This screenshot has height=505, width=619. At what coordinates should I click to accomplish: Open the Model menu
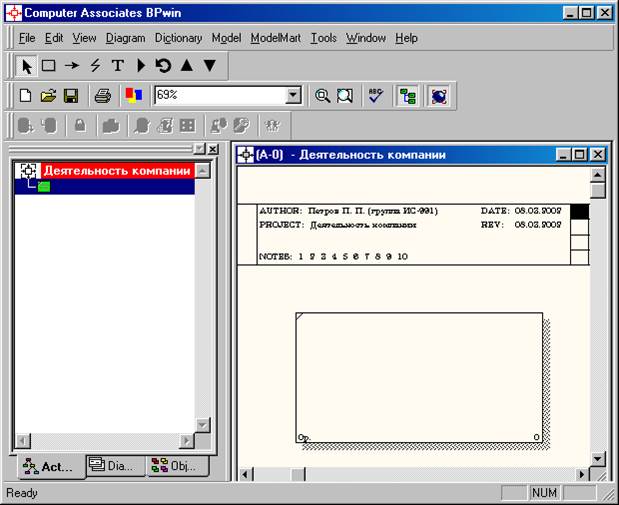click(x=226, y=38)
